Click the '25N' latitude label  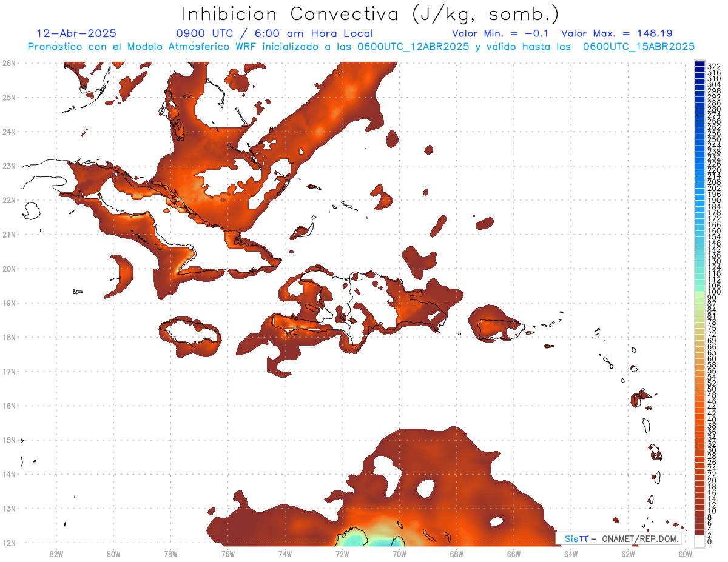coord(8,97)
